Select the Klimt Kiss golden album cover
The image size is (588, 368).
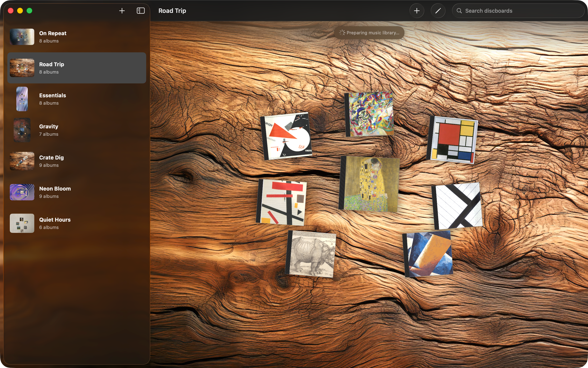click(369, 184)
